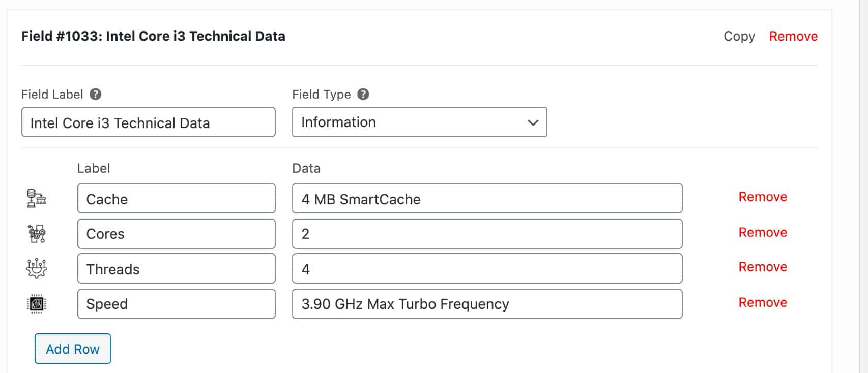Edit the Threads label input
This screenshot has height=373, width=868.
pos(177,268)
